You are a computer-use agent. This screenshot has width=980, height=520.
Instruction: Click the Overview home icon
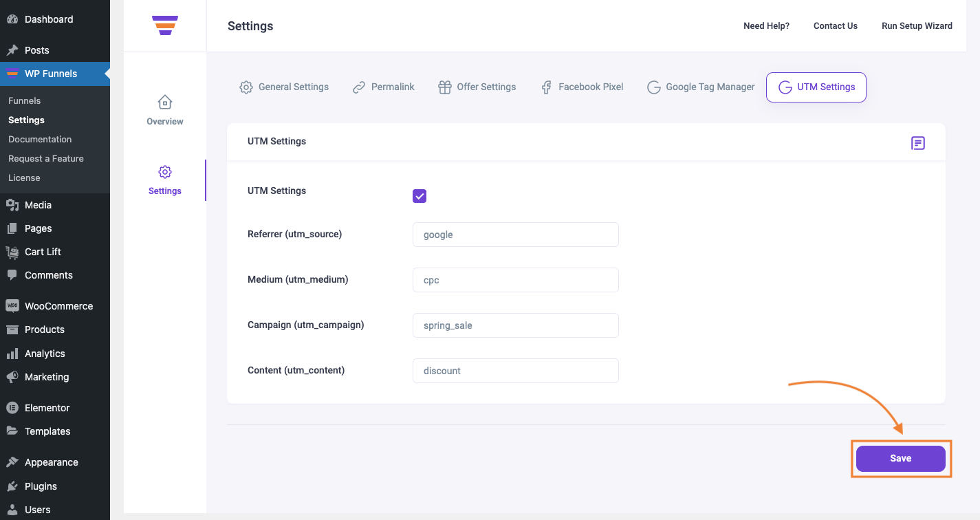tap(165, 102)
